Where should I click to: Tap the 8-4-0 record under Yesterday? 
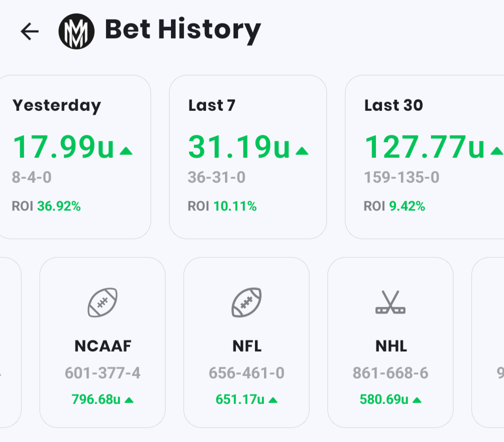[31, 177]
